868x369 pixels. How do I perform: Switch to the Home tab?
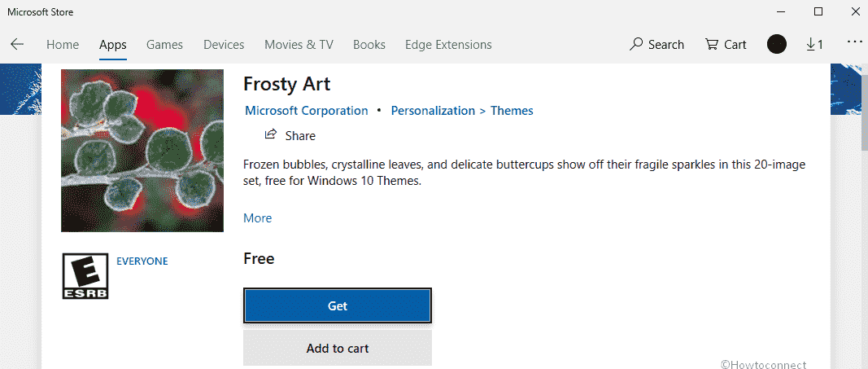(x=63, y=45)
